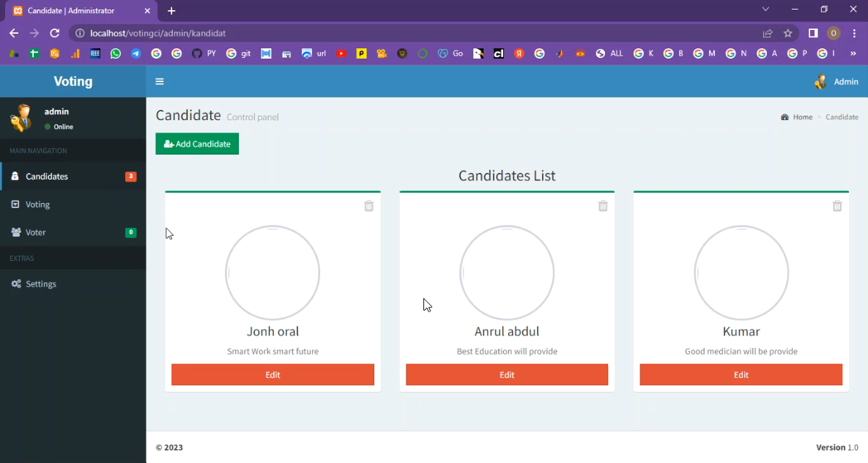
Task: Click trash icon on Kumar card
Action: [x=837, y=206]
